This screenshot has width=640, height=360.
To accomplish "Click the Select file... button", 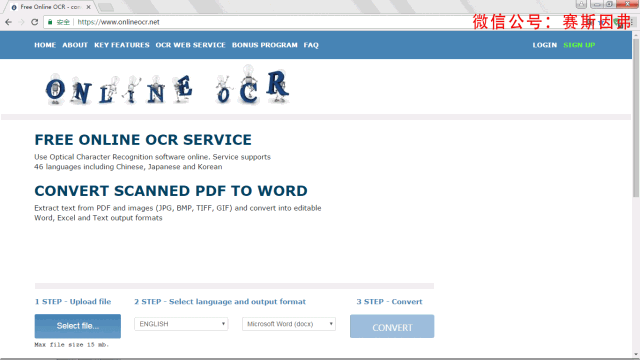I will (78, 326).
